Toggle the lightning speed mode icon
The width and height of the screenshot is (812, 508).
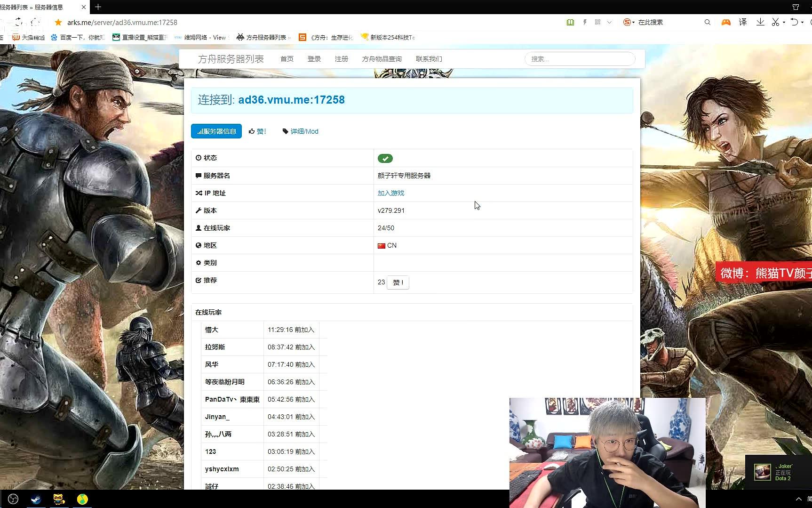585,22
